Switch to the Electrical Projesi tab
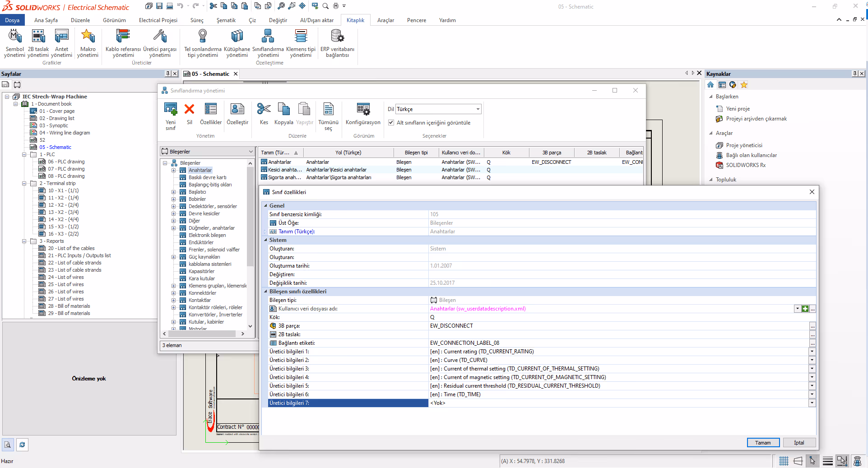Image resolution: width=868 pixels, height=468 pixels. click(158, 20)
